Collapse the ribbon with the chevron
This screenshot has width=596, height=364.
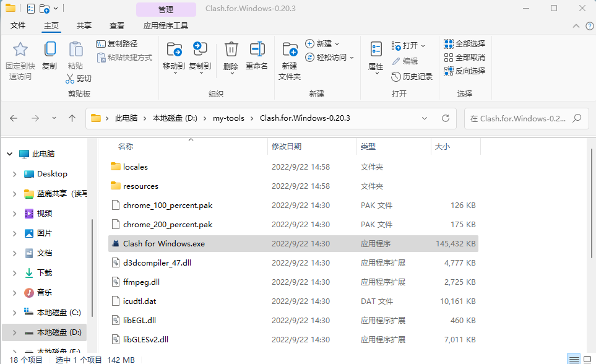click(576, 26)
